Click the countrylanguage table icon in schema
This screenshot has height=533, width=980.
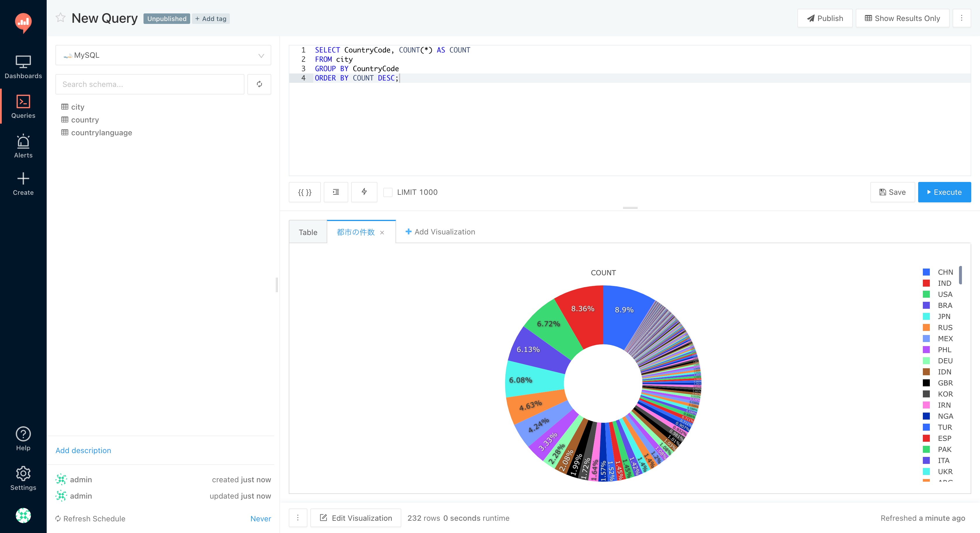tap(65, 133)
